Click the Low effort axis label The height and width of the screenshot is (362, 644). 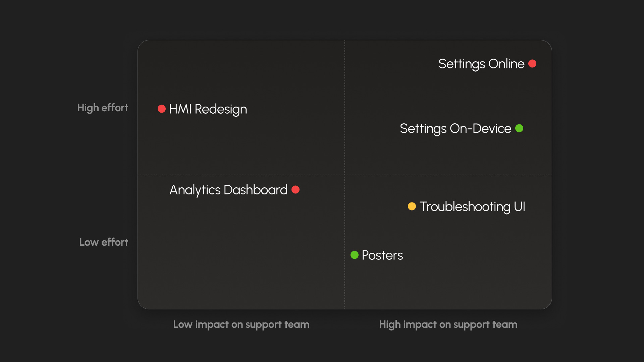[104, 242]
